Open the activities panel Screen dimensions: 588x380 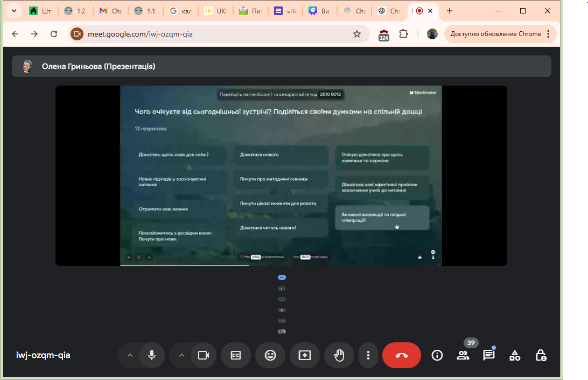pyautogui.click(x=515, y=355)
